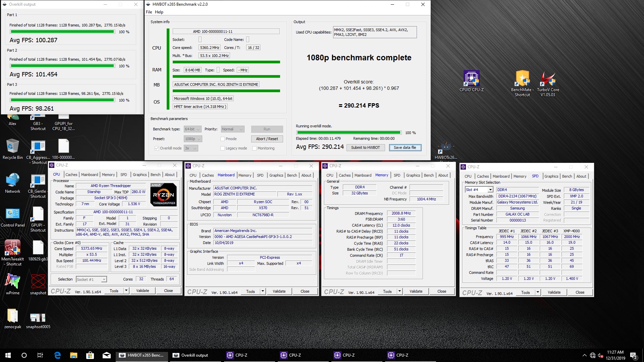Enable the Pmode checkbox
The width and height of the screenshot is (644, 362).
click(222, 139)
